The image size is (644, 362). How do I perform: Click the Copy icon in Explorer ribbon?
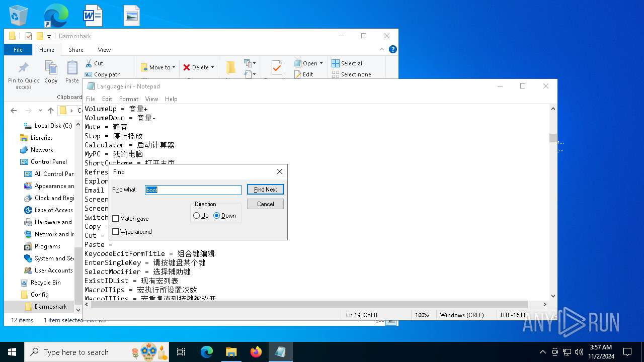point(51,72)
